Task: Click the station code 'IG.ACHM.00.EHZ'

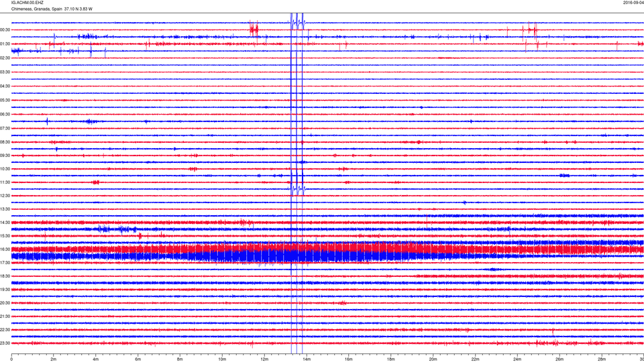Action: 27,3
